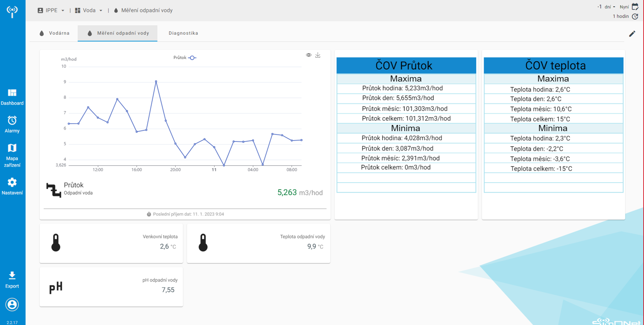The width and height of the screenshot is (644, 325).
Task: Click the Nyní time range button
Action: 624,7
